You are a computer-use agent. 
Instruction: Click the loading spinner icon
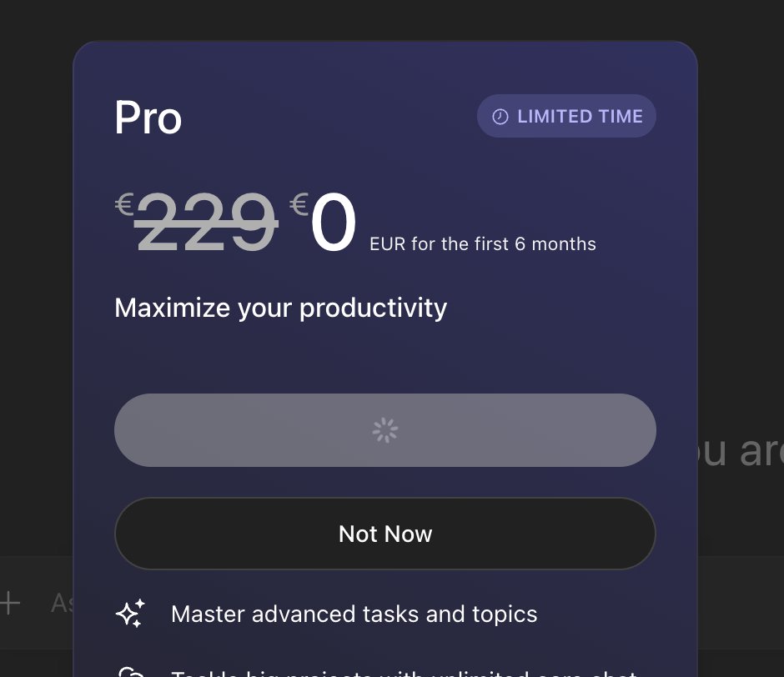tap(385, 430)
